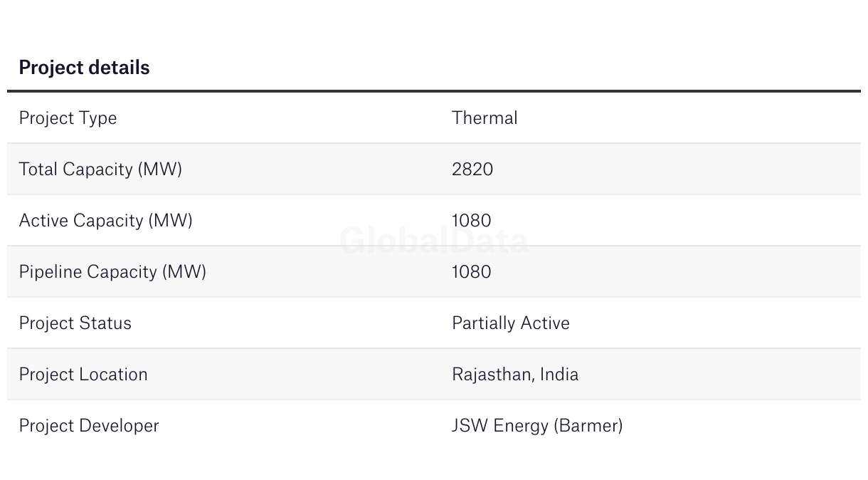This screenshot has width=868, height=480.
Task: Click the GlobalData watermark text
Action: tap(434, 241)
